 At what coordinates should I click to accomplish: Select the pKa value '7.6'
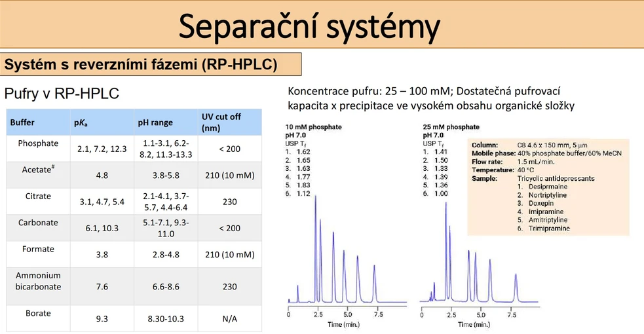(x=102, y=287)
